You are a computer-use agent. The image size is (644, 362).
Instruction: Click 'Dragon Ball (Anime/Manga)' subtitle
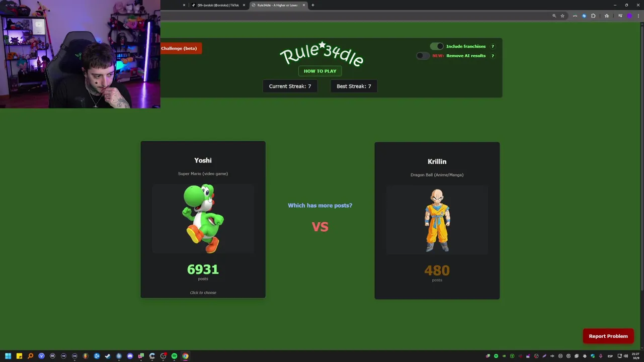(437, 175)
